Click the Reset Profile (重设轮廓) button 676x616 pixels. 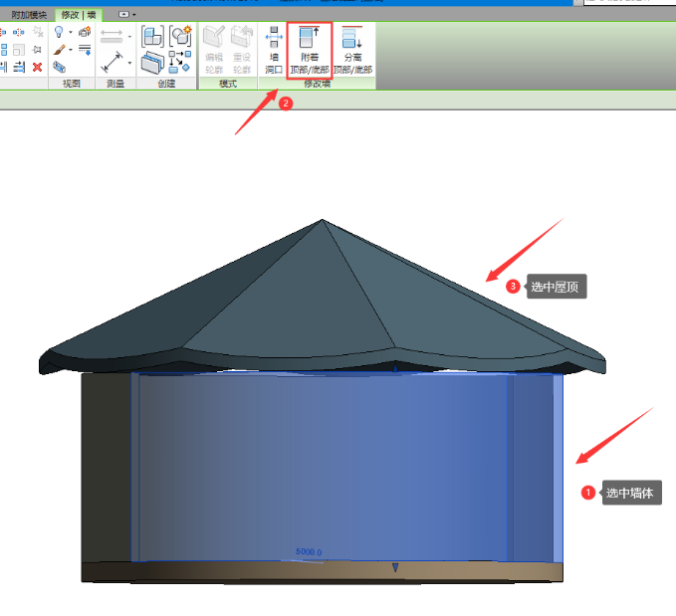(241, 51)
